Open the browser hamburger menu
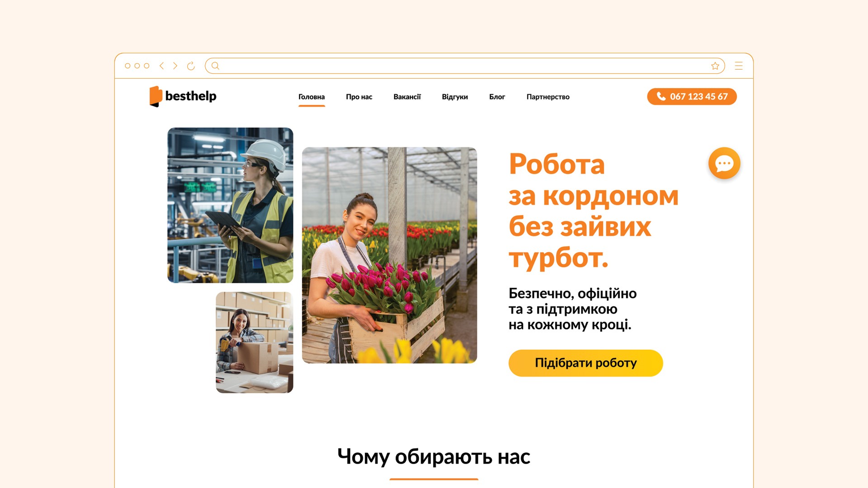 tap(739, 66)
